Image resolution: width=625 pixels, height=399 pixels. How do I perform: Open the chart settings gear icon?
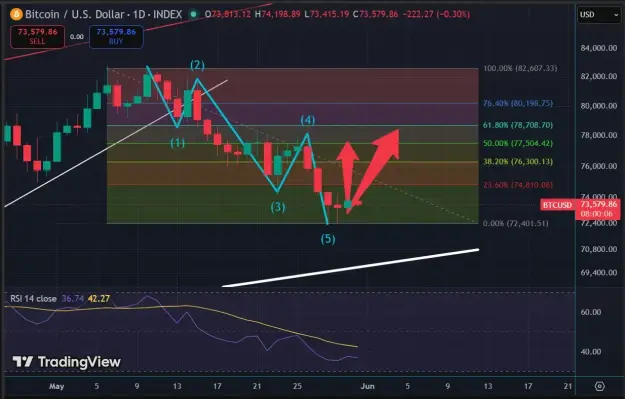599,386
